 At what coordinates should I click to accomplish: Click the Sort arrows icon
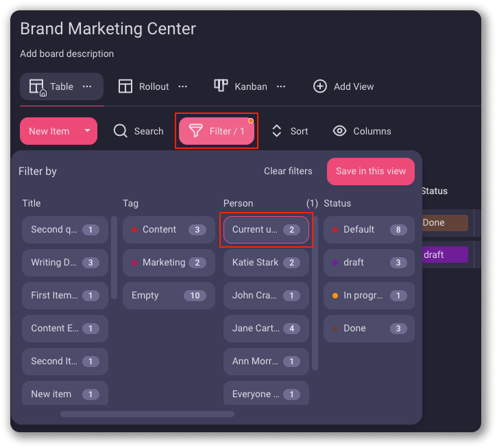[x=277, y=131]
